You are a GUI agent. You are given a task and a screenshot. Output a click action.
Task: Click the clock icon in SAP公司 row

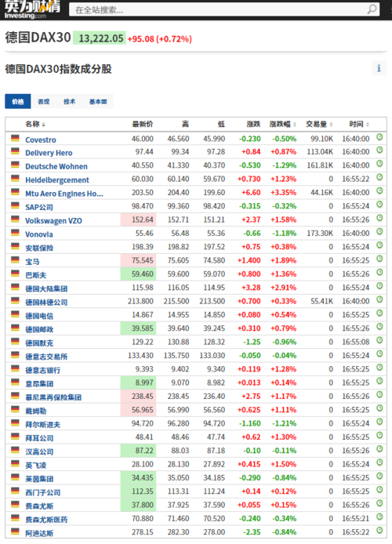[379, 205]
